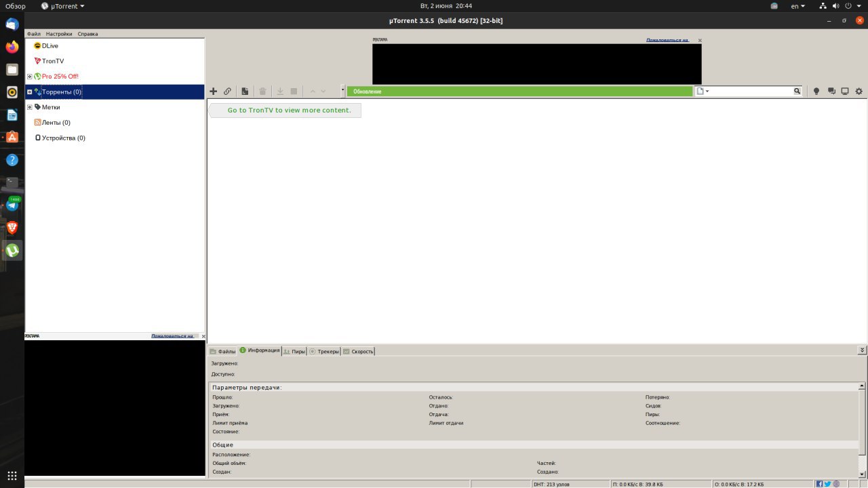Screen dimensions: 868x488
Task: Select the Pro 25% Off! sidebar item
Action: (x=60, y=77)
